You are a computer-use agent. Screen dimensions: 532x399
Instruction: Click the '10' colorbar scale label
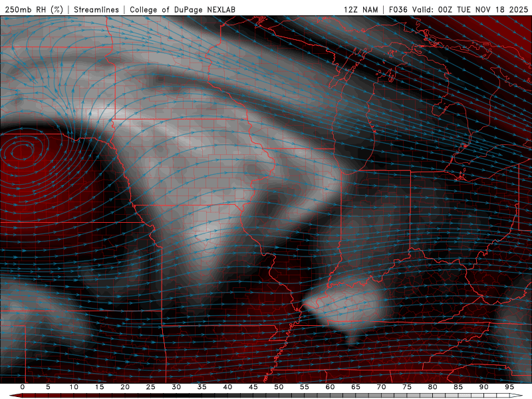(74, 387)
